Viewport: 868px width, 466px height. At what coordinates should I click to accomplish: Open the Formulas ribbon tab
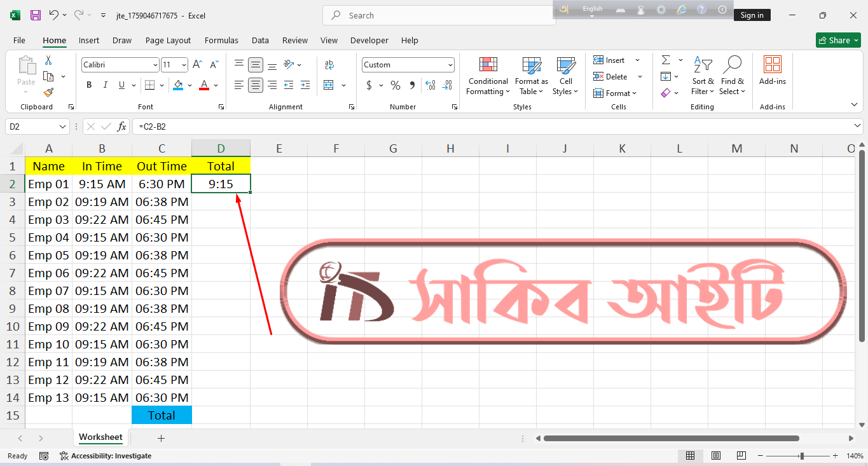point(221,40)
